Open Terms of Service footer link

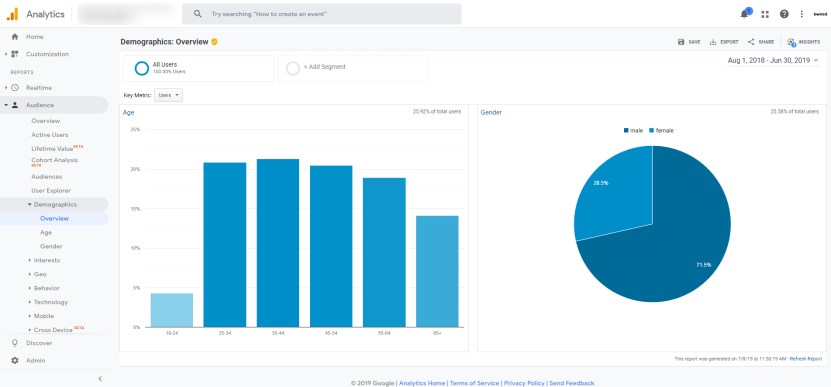point(474,383)
